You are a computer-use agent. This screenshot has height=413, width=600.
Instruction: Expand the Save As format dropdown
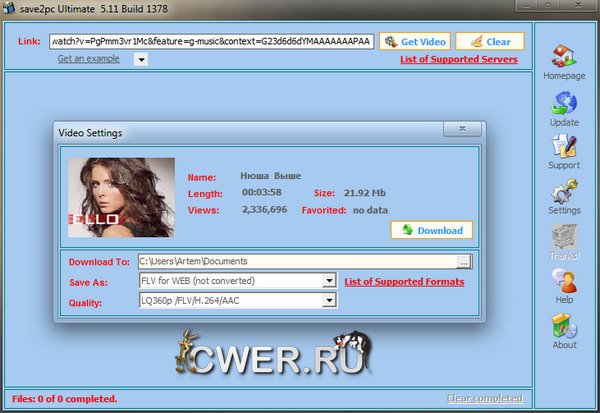click(328, 281)
